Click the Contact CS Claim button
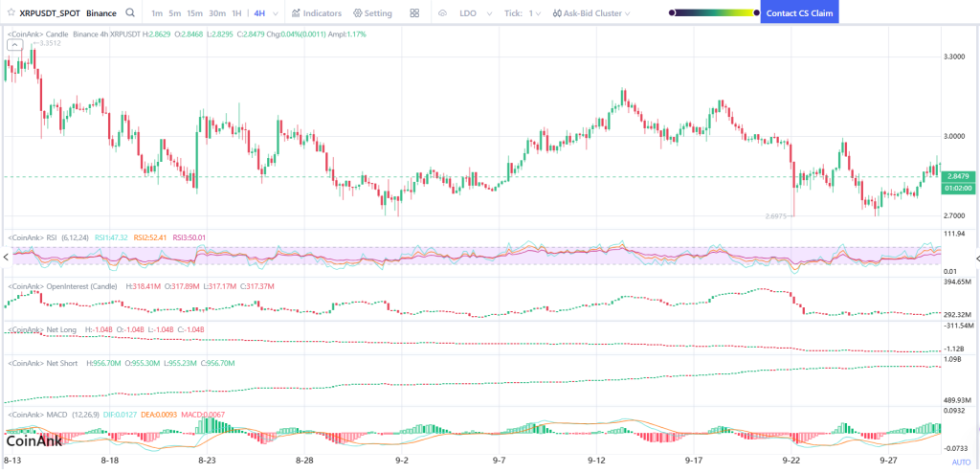 (x=799, y=12)
